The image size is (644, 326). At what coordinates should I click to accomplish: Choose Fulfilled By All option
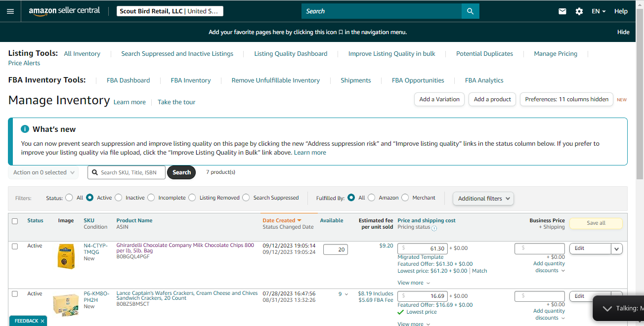[351, 198]
